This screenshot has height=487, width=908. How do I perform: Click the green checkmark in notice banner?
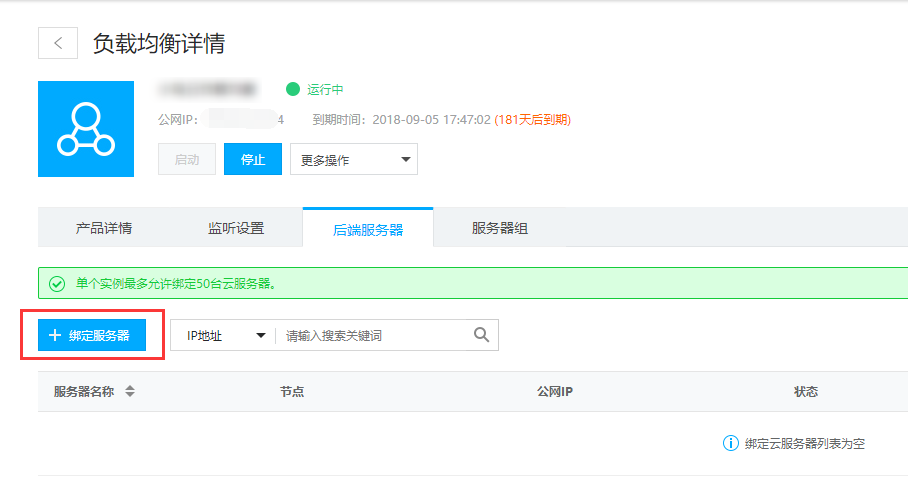pyautogui.click(x=57, y=283)
